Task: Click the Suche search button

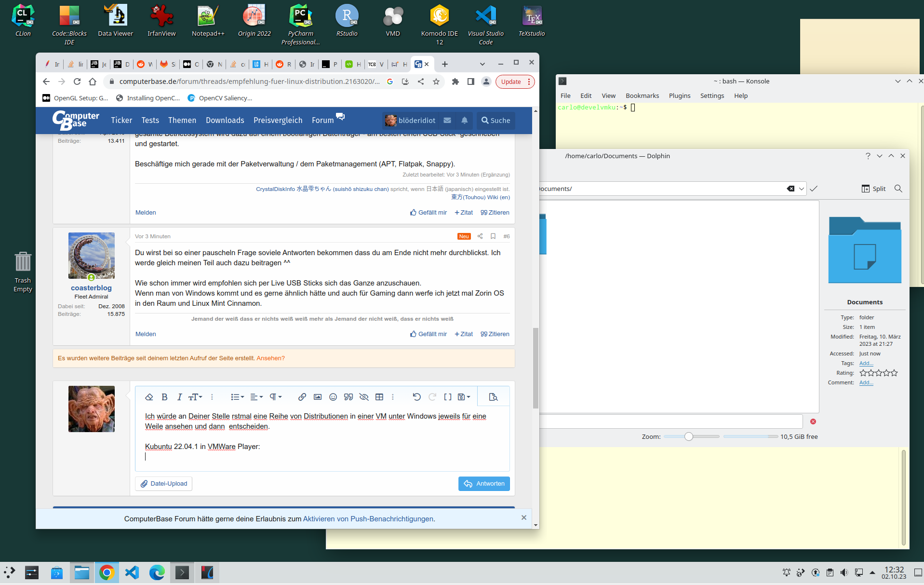Action: 496,121
